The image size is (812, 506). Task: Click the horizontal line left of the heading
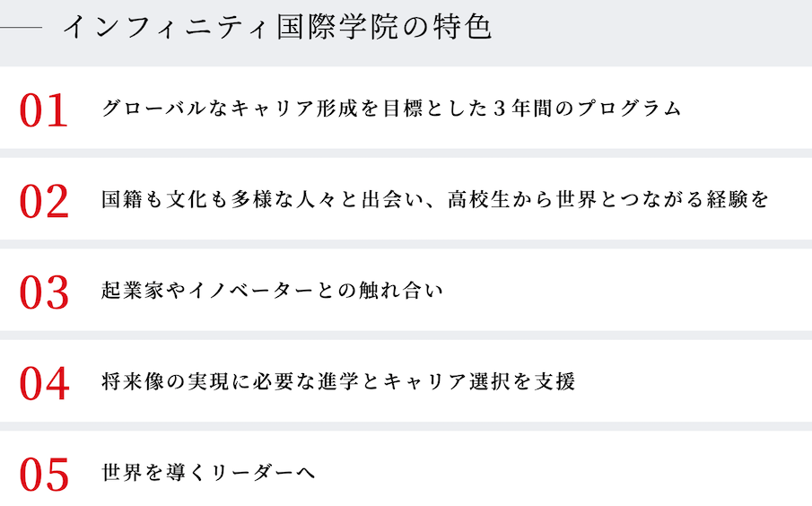(x=21, y=28)
